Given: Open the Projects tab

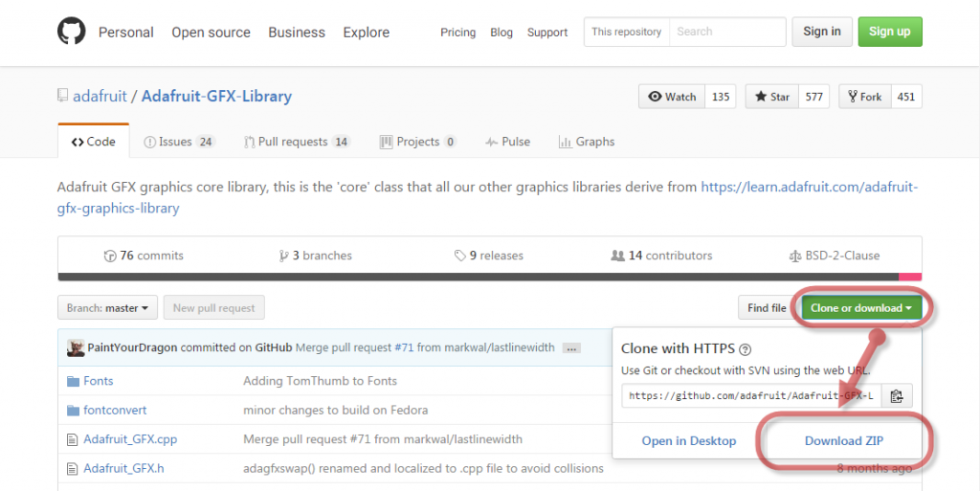Looking at the screenshot, I should click(x=418, y=142).
